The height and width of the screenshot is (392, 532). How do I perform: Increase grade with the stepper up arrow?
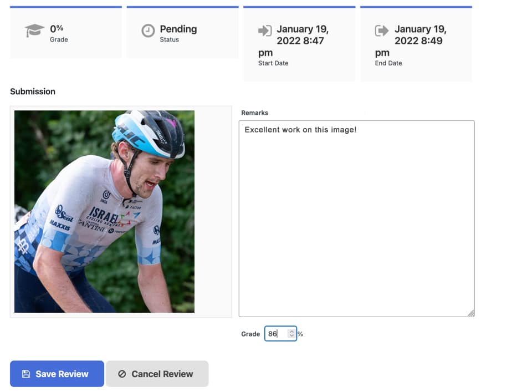coord(291,332)
